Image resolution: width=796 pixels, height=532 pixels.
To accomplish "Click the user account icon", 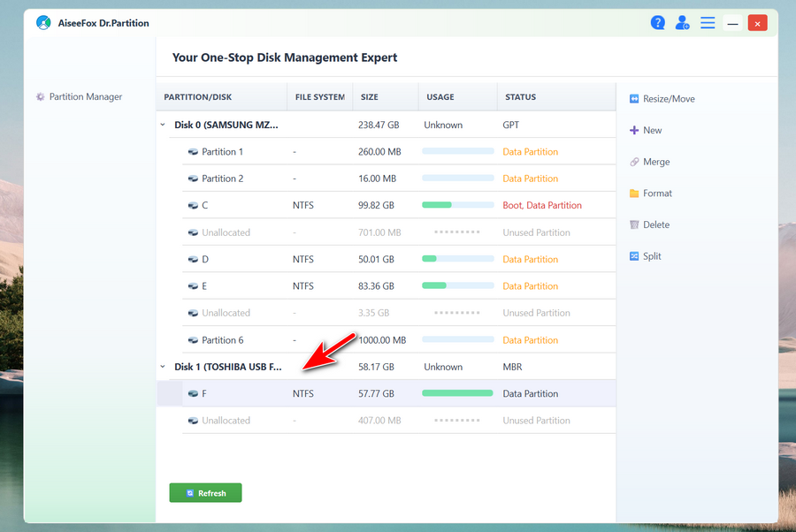I will [682, 23].
